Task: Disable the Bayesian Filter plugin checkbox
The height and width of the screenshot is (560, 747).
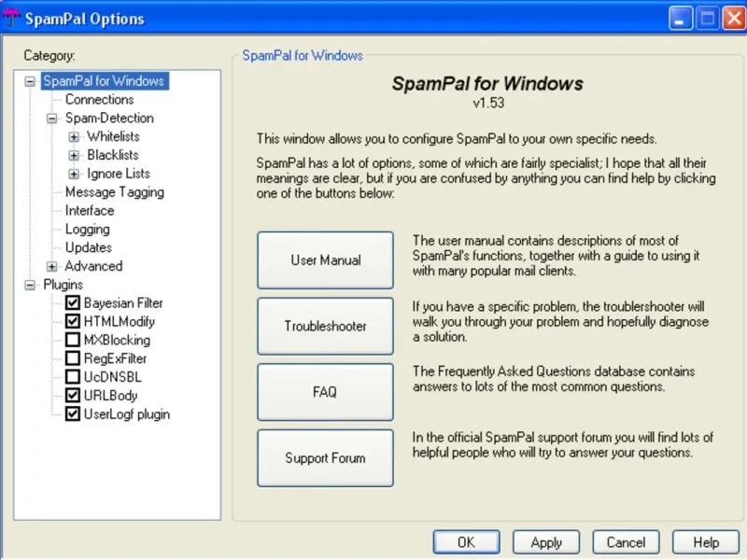Action: (x=73, y=302)
